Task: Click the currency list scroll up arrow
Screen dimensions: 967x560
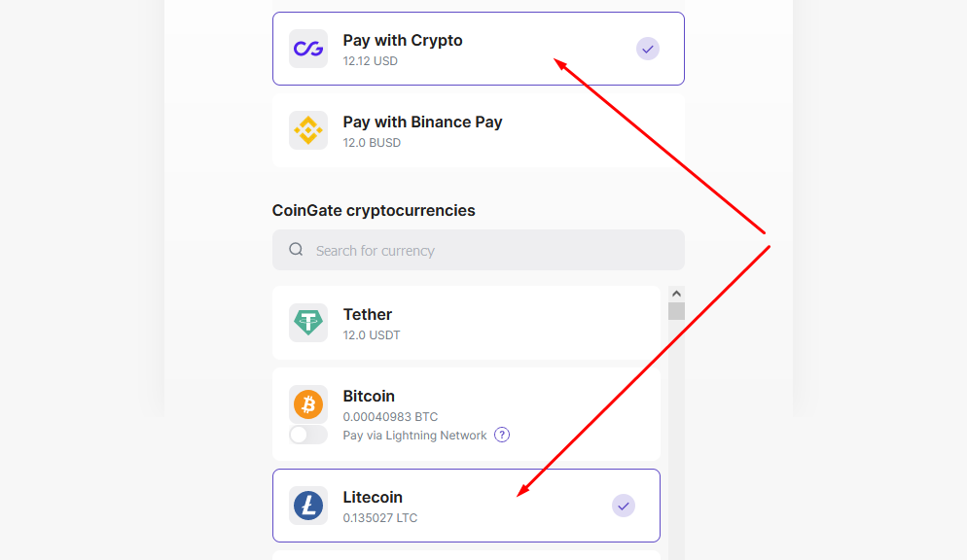Action: pos(676,293)
